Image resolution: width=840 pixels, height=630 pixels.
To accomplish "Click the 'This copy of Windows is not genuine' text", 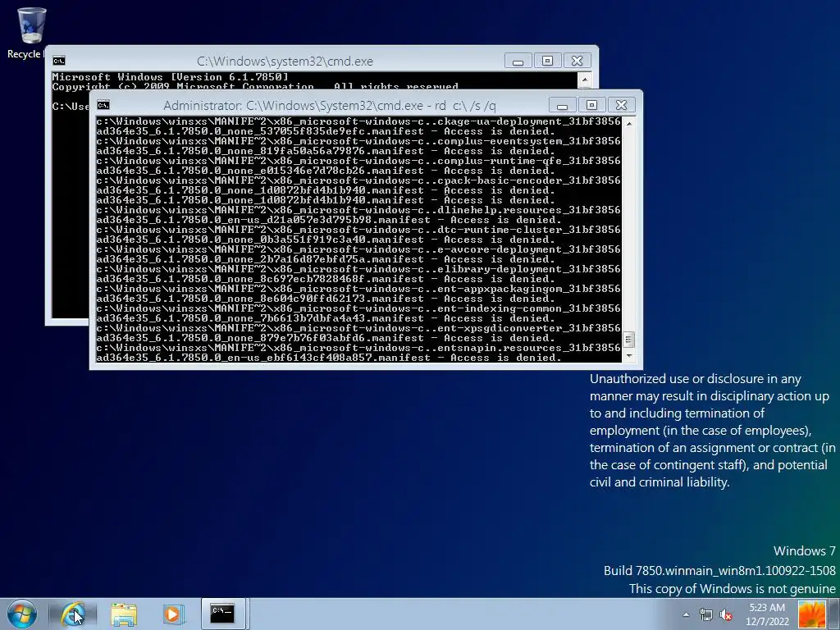I will click(733, 589).
